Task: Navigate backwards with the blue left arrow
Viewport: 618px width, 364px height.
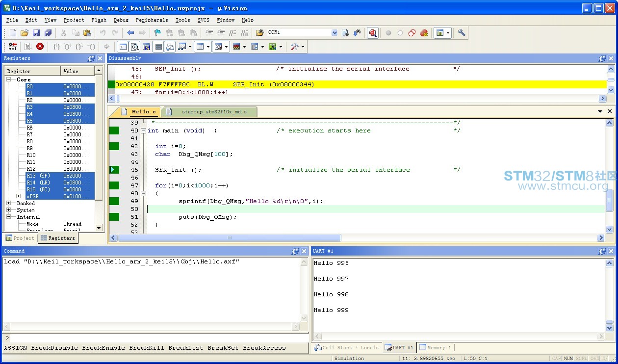Action: pos(130,33)
